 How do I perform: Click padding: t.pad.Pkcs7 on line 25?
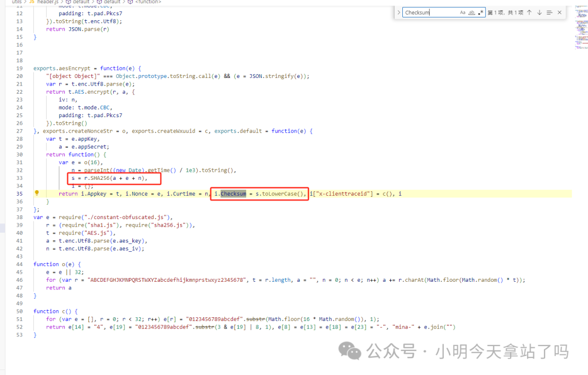click(90, 115)
